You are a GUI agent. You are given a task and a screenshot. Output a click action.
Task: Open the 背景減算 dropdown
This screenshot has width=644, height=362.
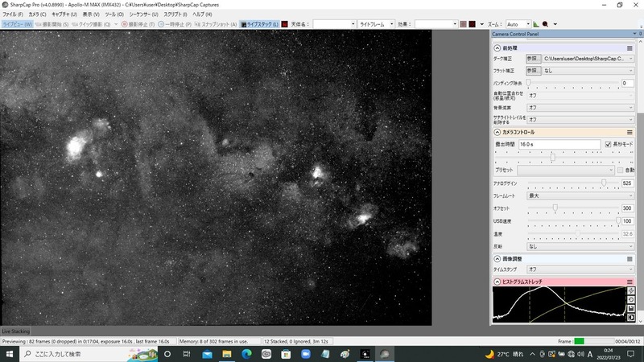pyautogui.click(x=580, y=108)
